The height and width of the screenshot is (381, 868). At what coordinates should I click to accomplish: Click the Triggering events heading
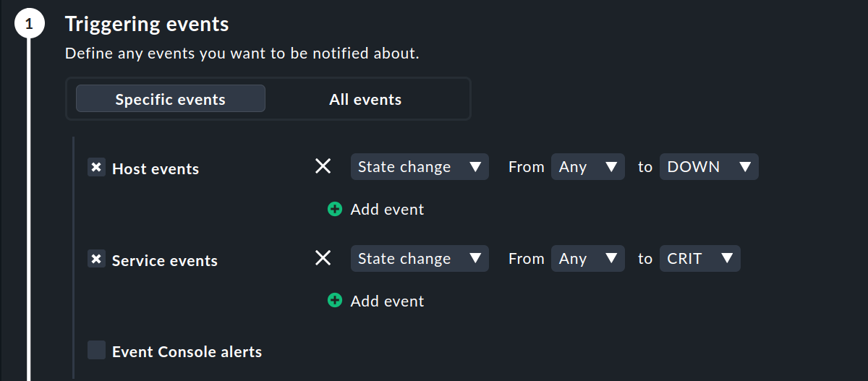point(147,24)
